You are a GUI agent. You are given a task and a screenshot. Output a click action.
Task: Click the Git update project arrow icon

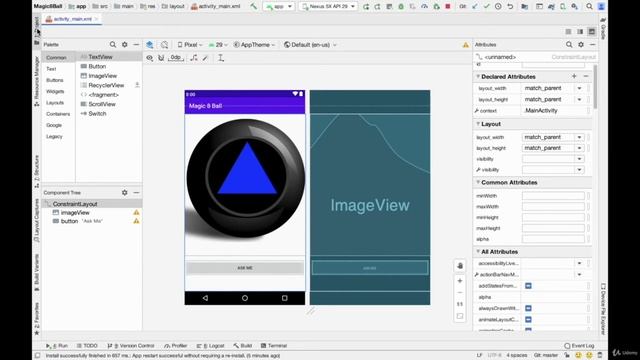point(475,7)
